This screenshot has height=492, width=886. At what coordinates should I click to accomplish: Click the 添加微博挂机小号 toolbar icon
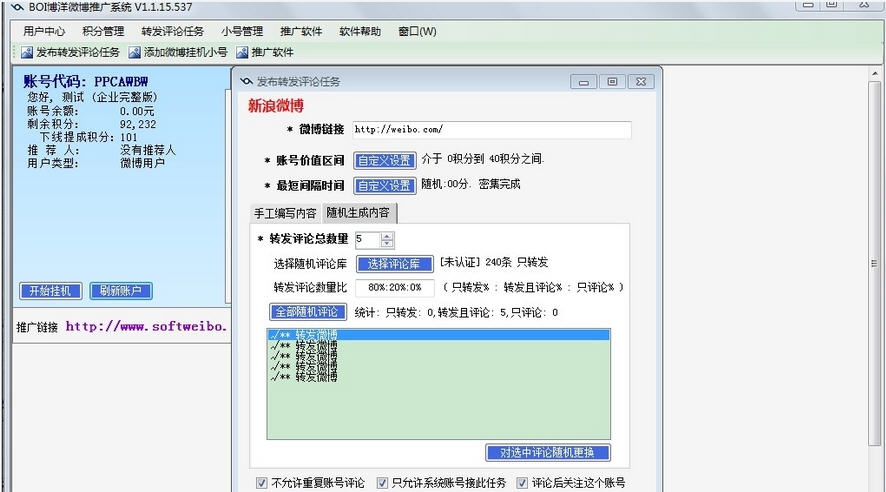[134, 53]
